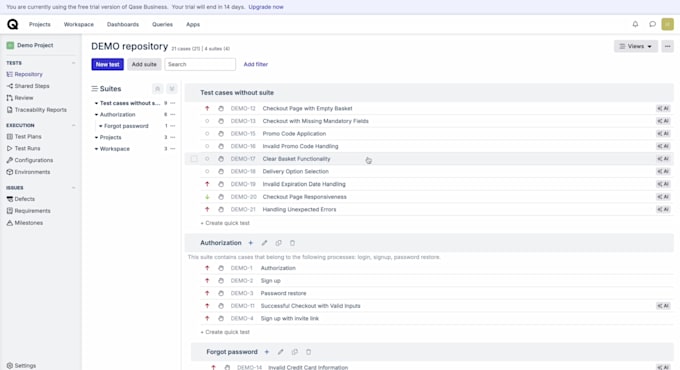Image resolution: width=680 pixels, height=370 pixels.
Task: Open test case Password restore
Action: 283,293
